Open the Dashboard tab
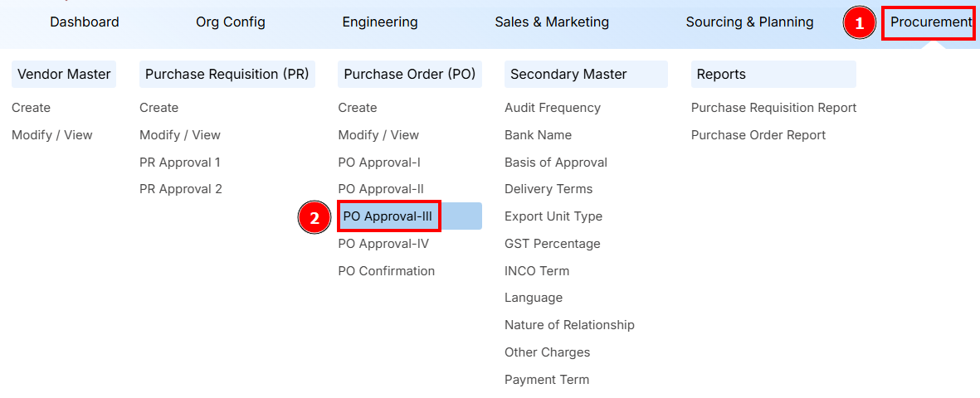This screenshot has width=980, height=398. pos(85,22)
